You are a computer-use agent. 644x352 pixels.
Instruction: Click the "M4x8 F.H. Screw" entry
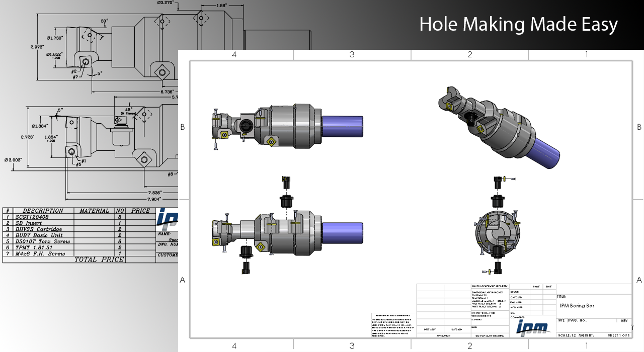[x=40, y=253]
